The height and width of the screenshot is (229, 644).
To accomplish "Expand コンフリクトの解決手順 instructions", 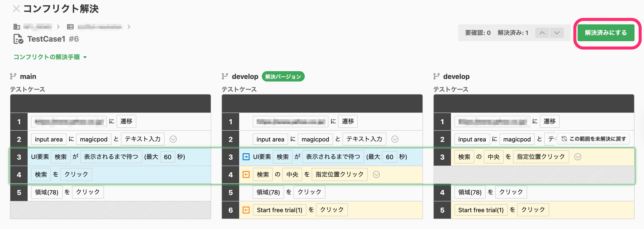I will pos(50,57).
